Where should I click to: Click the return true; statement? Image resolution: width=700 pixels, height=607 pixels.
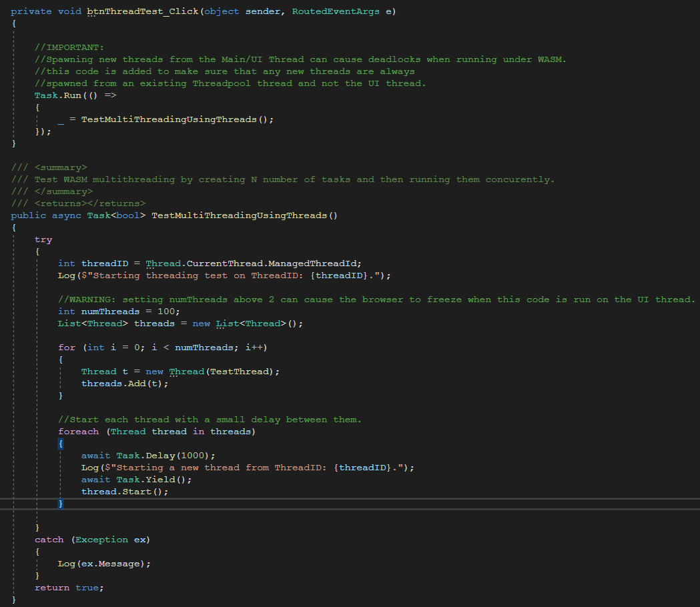click(69, 588)
